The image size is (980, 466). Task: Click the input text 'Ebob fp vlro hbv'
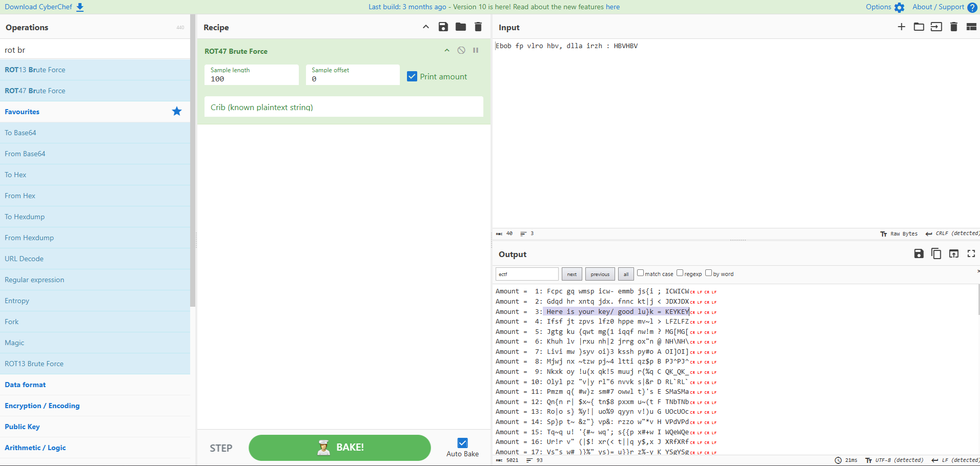tap(527, 46)
